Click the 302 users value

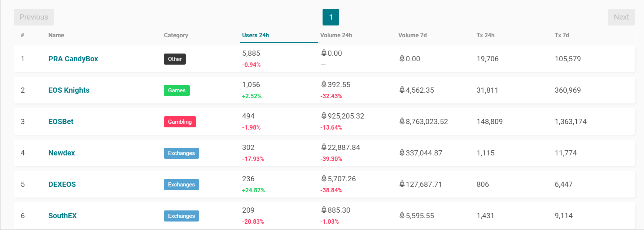tap(248, 147)
